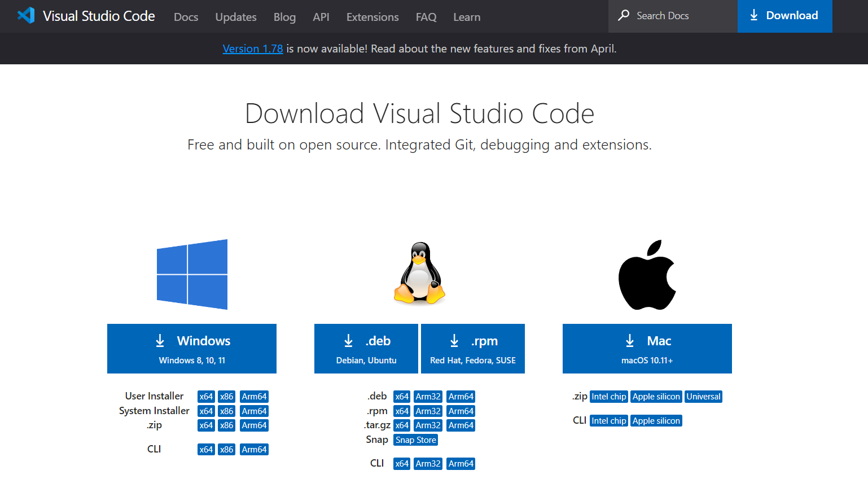Select Mac CLI Intel chip download
868x501 pixels.
pyautogui.click(x=609, y=421)
